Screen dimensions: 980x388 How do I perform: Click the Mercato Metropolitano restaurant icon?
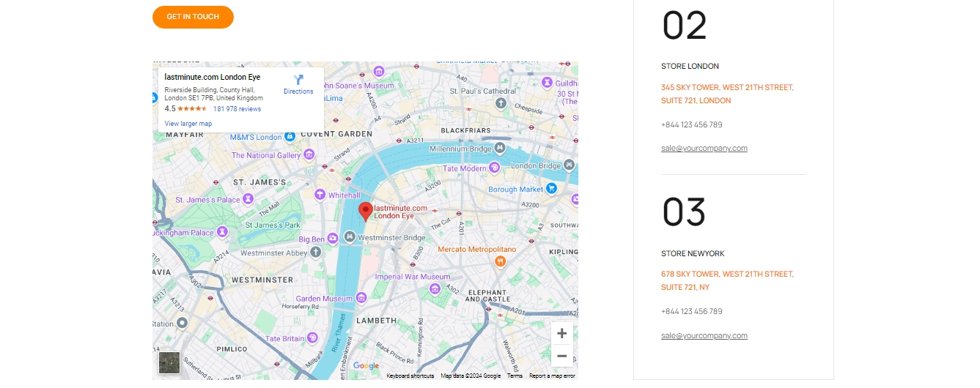point(500,261)
